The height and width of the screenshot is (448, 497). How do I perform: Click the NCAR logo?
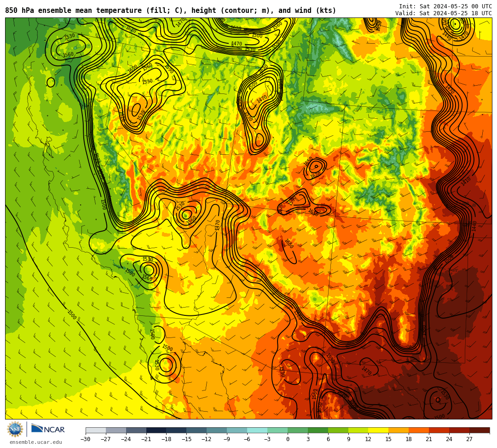point(48,429)
